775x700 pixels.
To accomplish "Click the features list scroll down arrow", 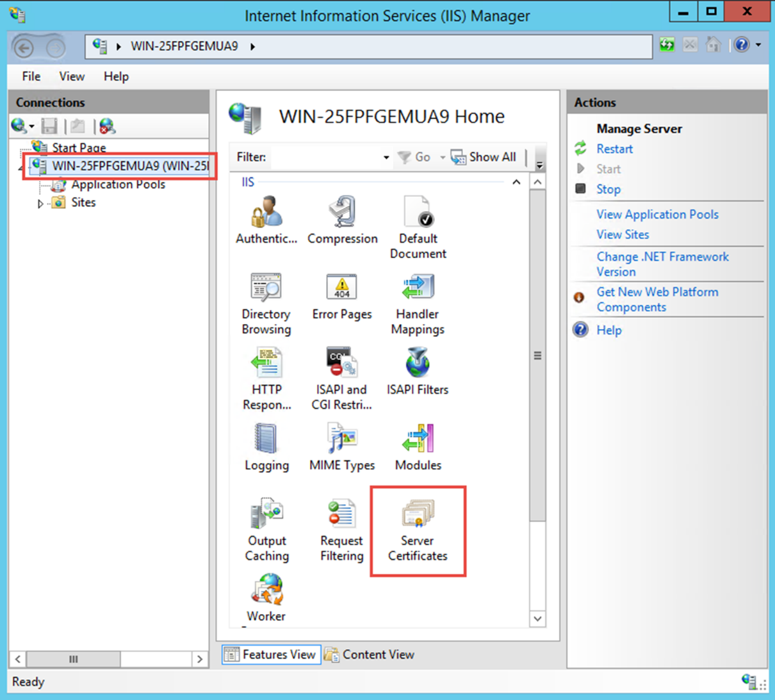I will coord(538,619).
